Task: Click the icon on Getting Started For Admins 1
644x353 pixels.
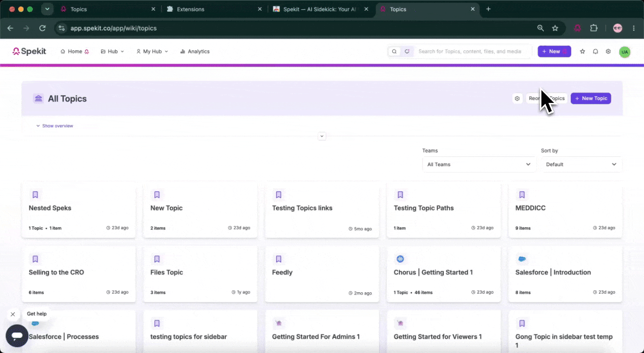Action: [278, 323]
